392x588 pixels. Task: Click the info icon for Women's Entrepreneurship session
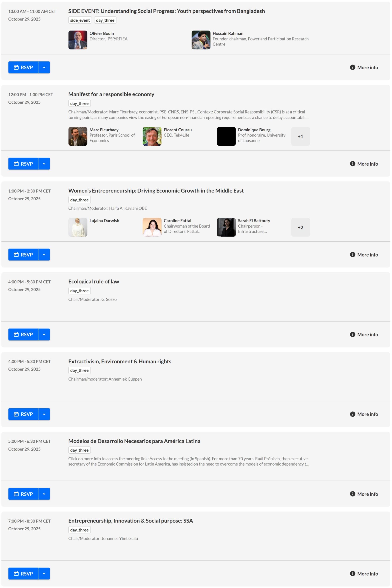point(352,254)
